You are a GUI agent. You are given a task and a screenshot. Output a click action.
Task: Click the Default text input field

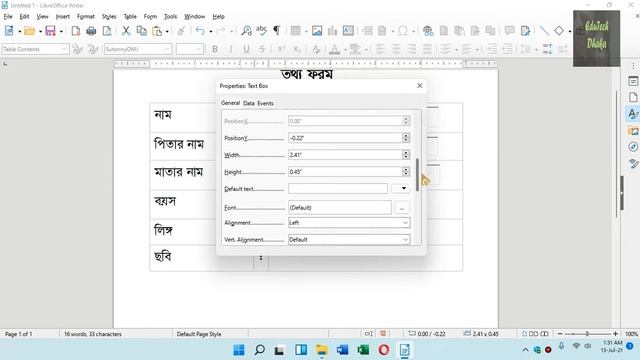click(338, 188)
